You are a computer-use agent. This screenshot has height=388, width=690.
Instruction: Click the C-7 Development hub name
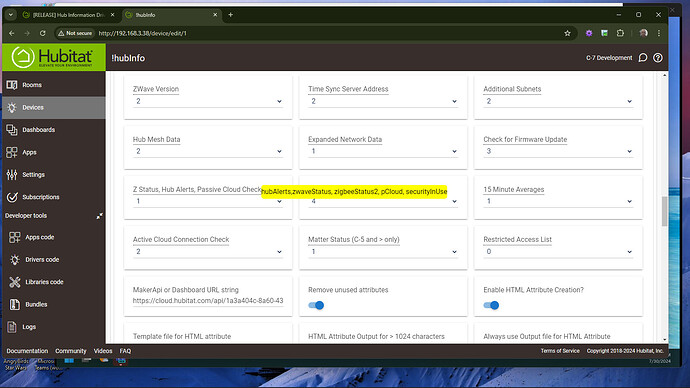(609, 58)
